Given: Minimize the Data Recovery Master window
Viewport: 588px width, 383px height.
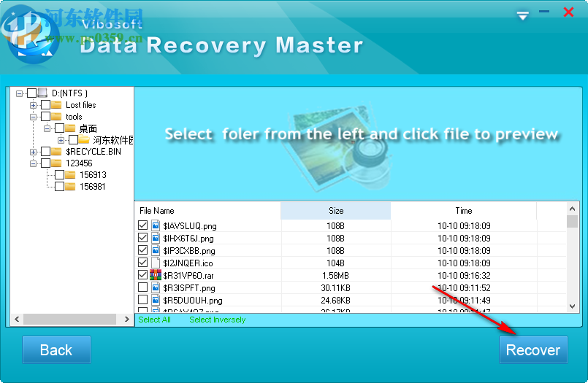Looking at the screenshot, I should point(544,12).
